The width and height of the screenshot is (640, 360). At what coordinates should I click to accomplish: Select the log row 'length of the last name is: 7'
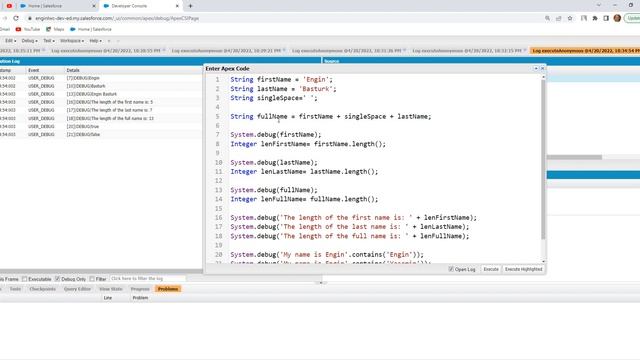101,110
